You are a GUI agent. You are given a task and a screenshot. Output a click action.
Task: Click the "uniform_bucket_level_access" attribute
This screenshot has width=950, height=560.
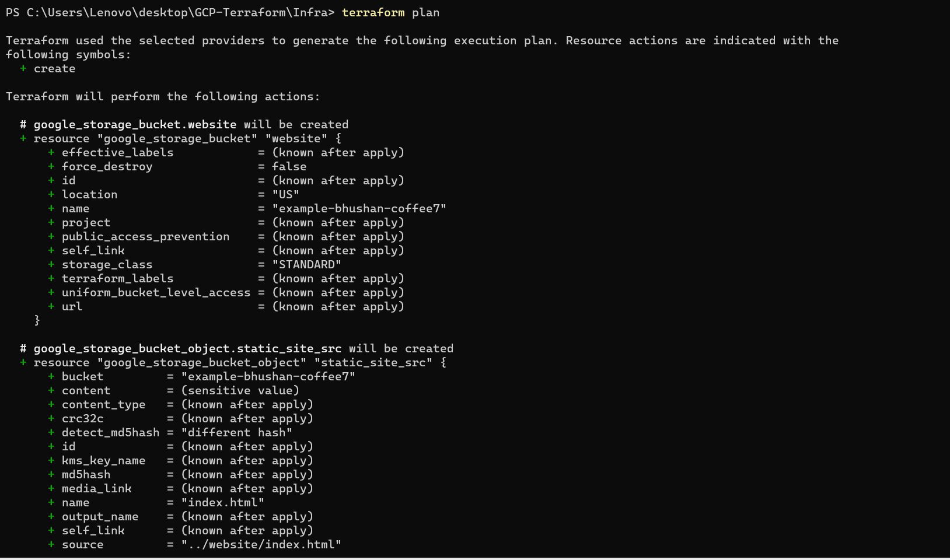tap(156, 293)
